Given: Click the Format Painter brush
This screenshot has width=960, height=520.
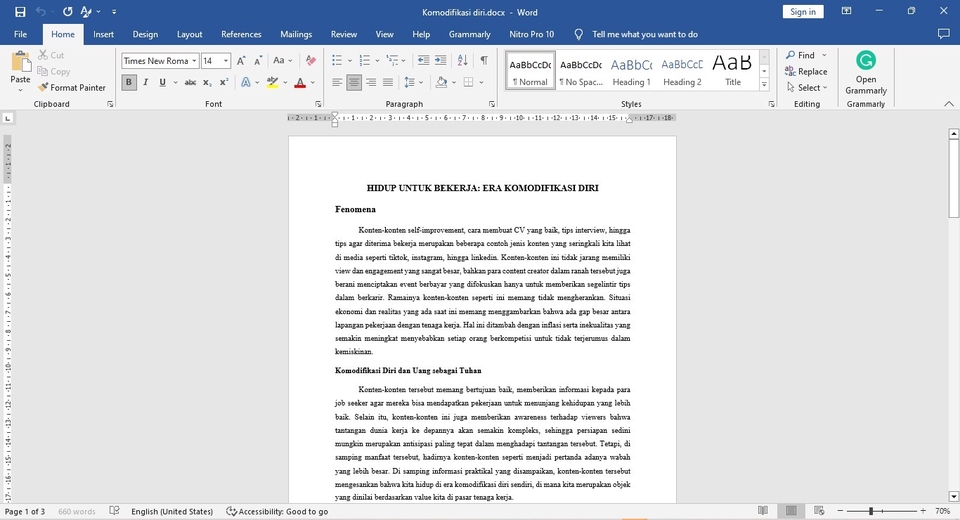Looking at the screenshot, I should point(72,88).
